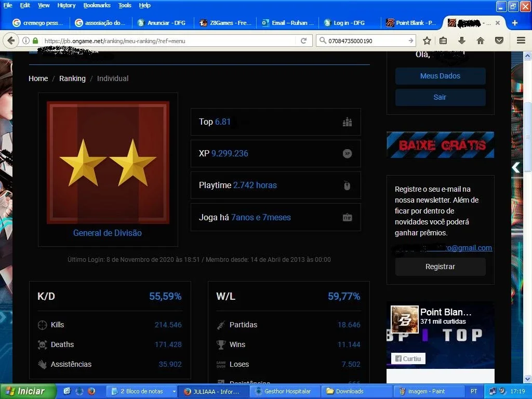Open the hamburger menu of Firefox
Image resolution: width=532 pixels, height=399 pixels.
pos(521,41)
